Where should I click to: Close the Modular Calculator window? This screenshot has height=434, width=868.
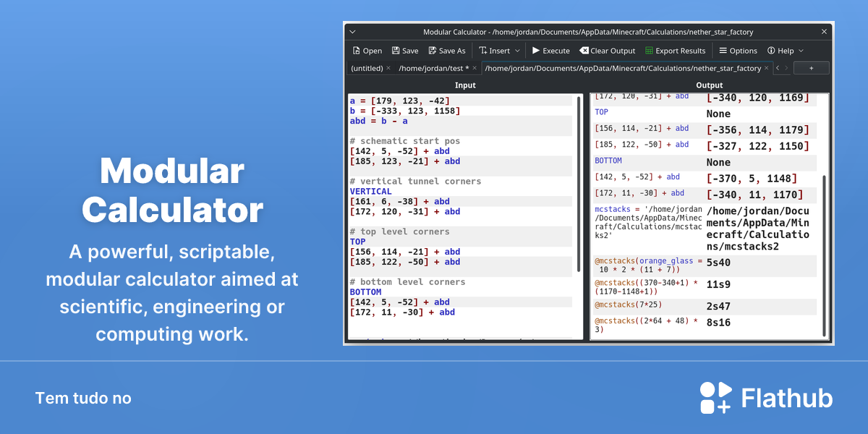click(x=824, y=32)
